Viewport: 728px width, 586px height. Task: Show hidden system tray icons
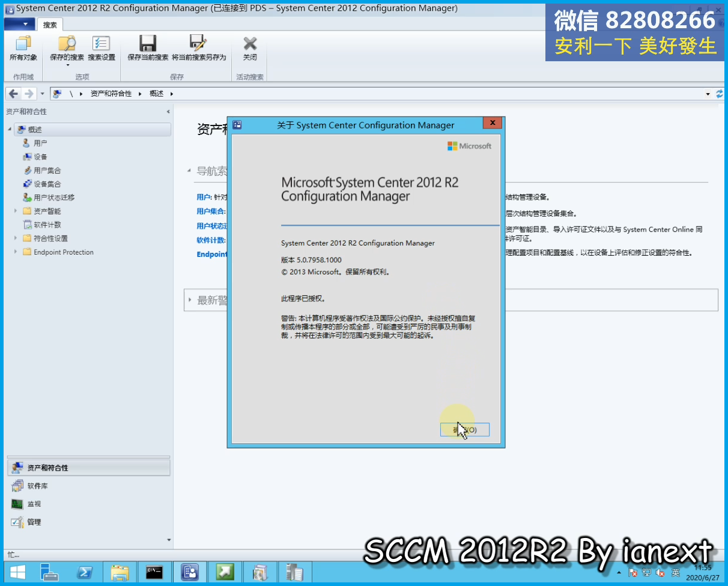(619, 573)
